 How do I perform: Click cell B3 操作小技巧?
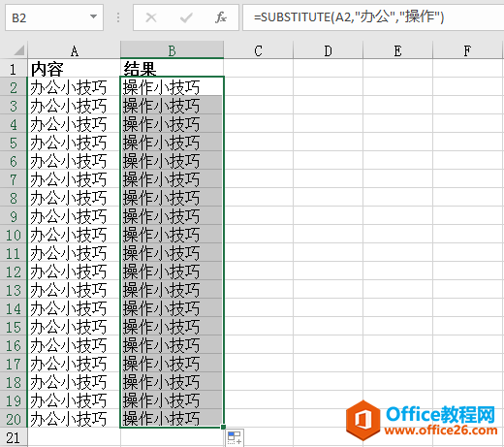172,105
